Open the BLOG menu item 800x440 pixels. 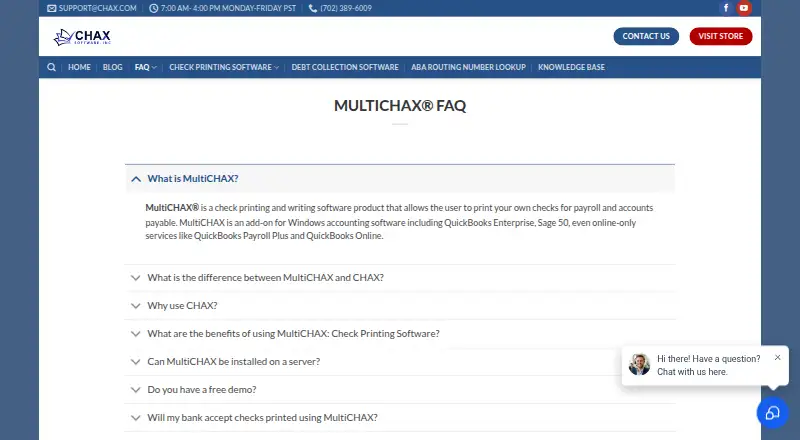pyautogui.click(x=113, y=67)
